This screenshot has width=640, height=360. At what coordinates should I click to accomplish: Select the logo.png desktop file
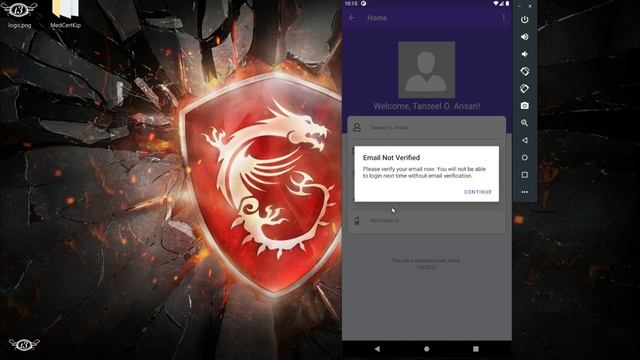point(19,15)
